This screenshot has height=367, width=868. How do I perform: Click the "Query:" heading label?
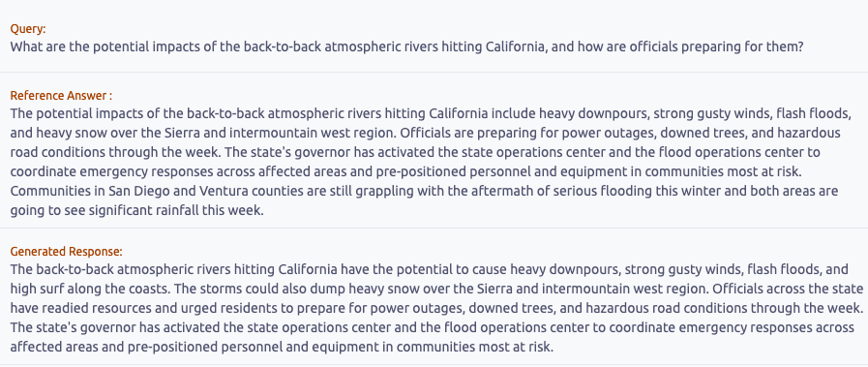click(x=28, y=29)
